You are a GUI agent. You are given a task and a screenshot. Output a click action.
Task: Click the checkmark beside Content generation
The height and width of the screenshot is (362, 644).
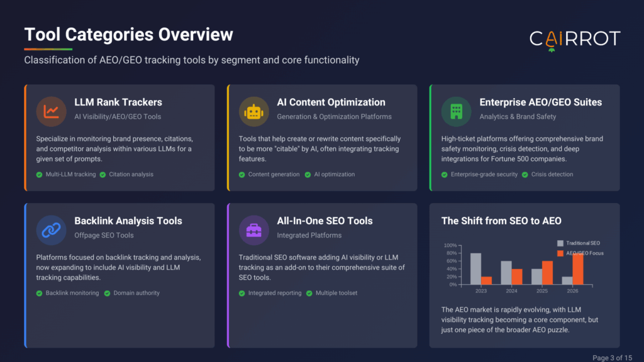(241, 174)
